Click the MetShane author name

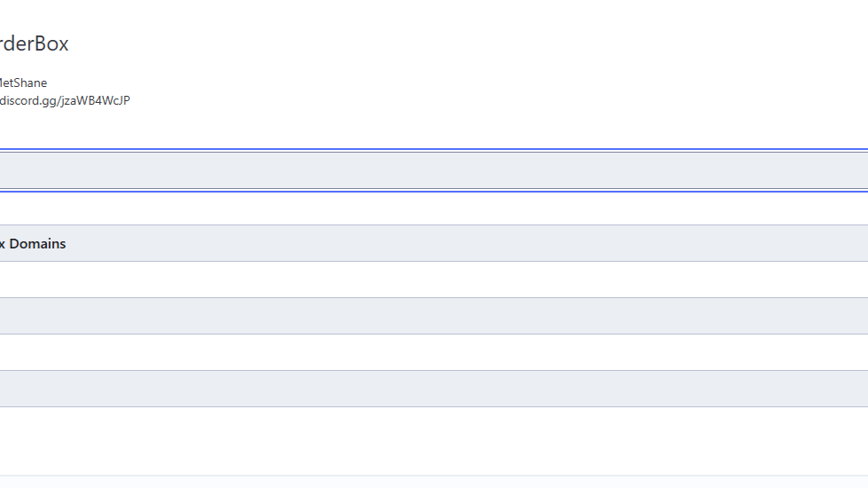[x=24, y=83]
